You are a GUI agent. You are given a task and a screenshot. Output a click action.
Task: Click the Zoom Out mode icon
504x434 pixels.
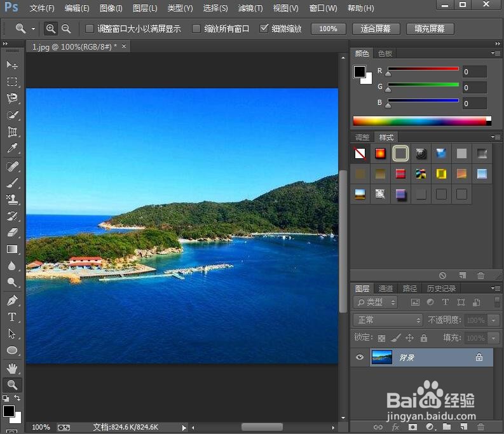click(66, 29)
